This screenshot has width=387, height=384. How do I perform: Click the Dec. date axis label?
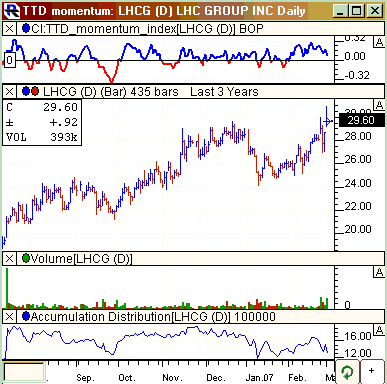point(216,378)
